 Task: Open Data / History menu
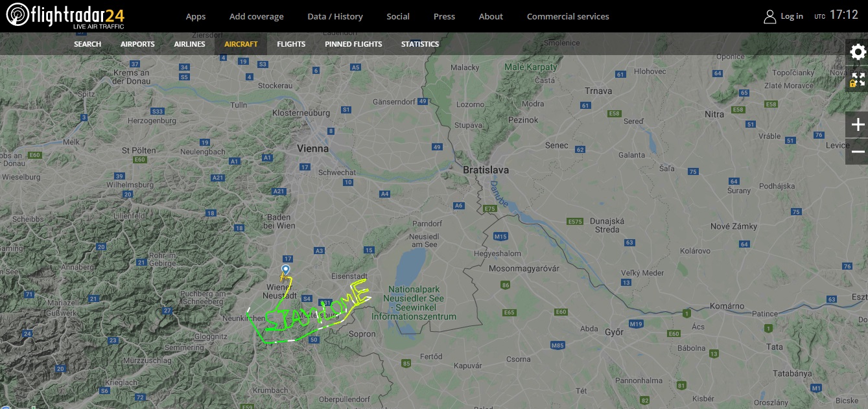point(335,16)
